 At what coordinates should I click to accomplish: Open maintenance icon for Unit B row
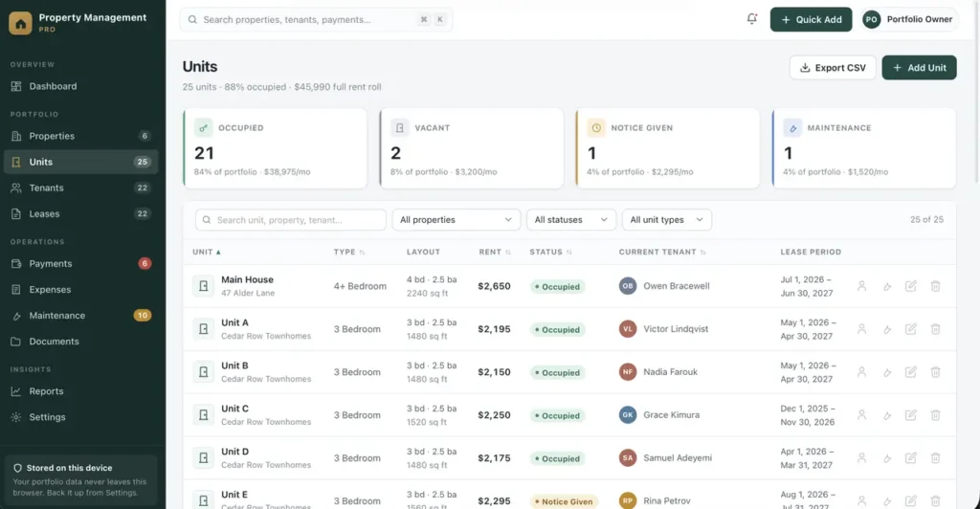[x=887, y=372]
